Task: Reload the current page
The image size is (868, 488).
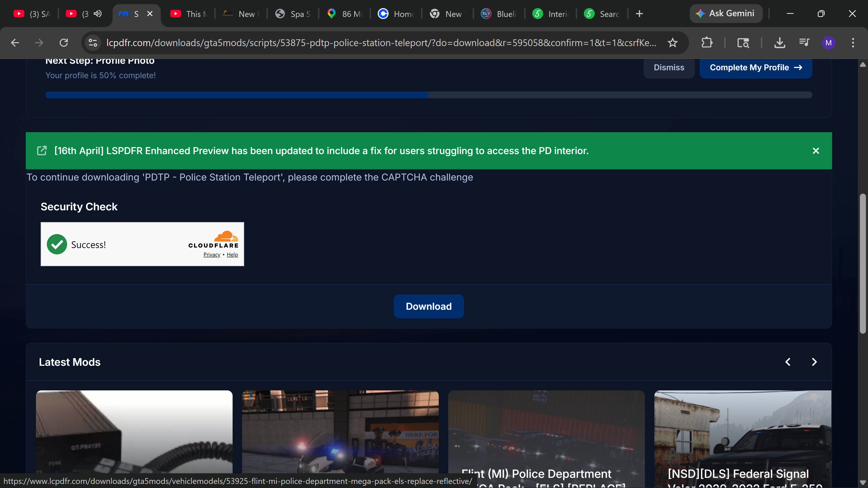Action: coord(64,43)
